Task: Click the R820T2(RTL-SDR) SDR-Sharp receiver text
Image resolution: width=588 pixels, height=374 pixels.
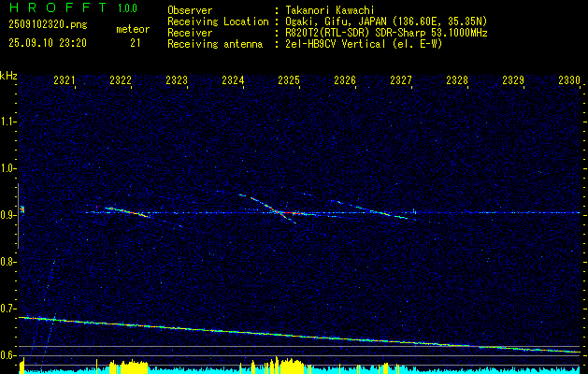Action: pos(386,33)
